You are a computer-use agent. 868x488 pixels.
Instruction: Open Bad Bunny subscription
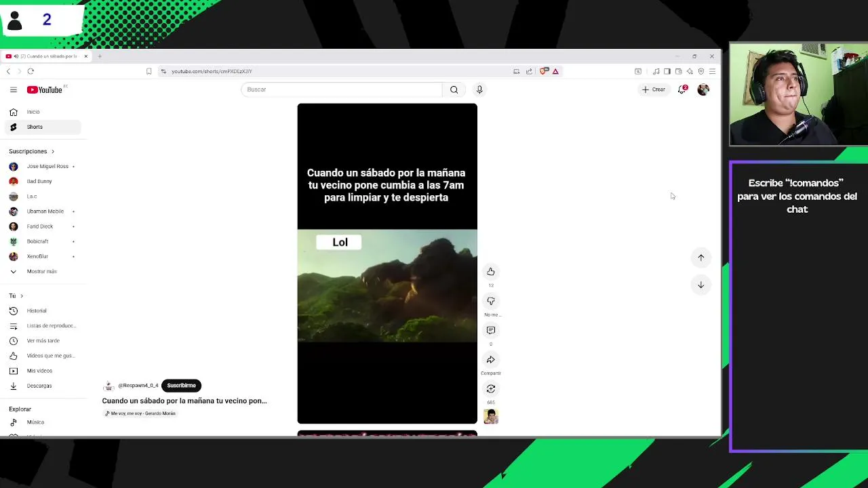(42, 181)
